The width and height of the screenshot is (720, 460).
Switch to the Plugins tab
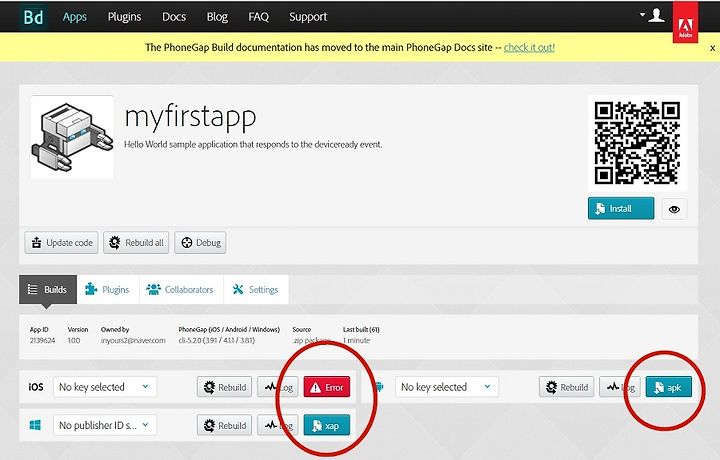coord(108,290)
